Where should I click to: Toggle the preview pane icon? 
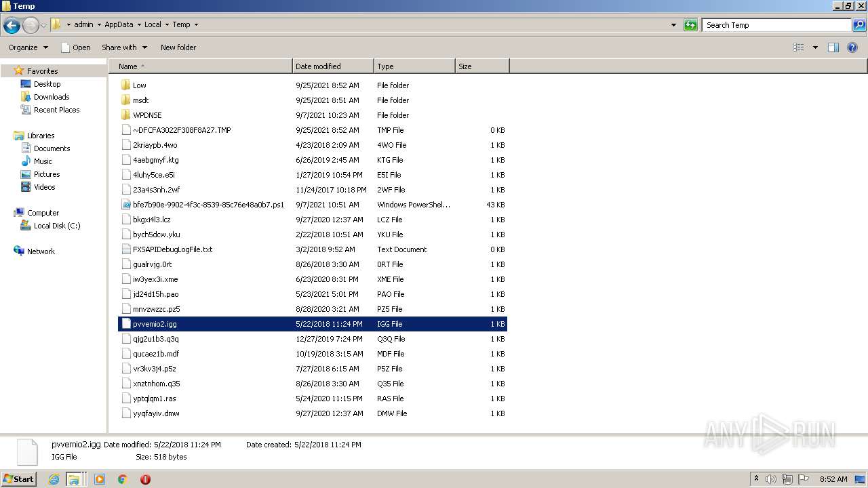tap(833, 47)
